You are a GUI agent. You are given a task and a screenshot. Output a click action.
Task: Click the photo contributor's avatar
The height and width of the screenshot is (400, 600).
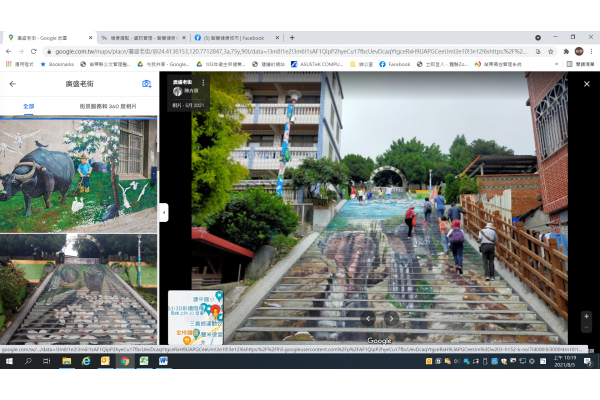177,91
